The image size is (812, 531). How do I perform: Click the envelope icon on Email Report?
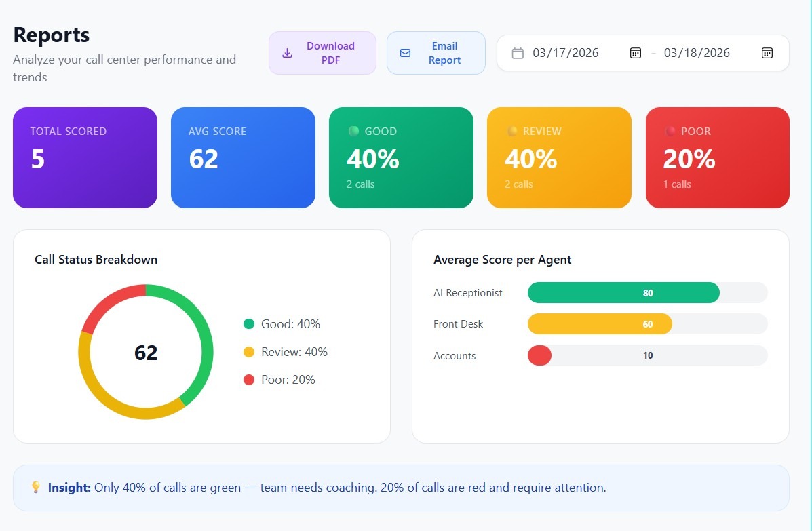[405, 52]
